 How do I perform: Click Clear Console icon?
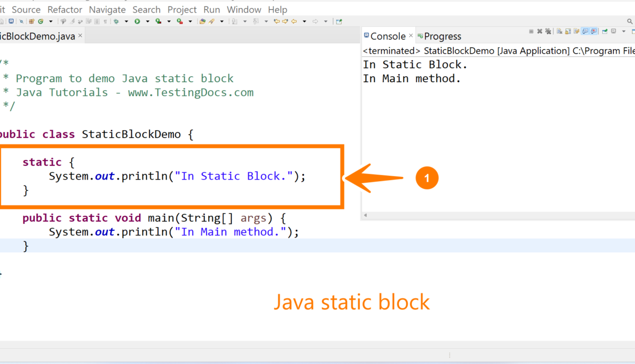(x=559, y=32)
